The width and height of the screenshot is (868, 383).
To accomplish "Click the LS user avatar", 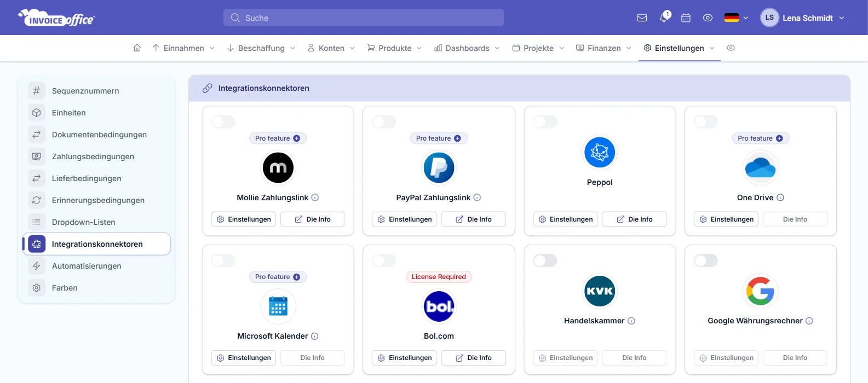I will tap(769, 18).
